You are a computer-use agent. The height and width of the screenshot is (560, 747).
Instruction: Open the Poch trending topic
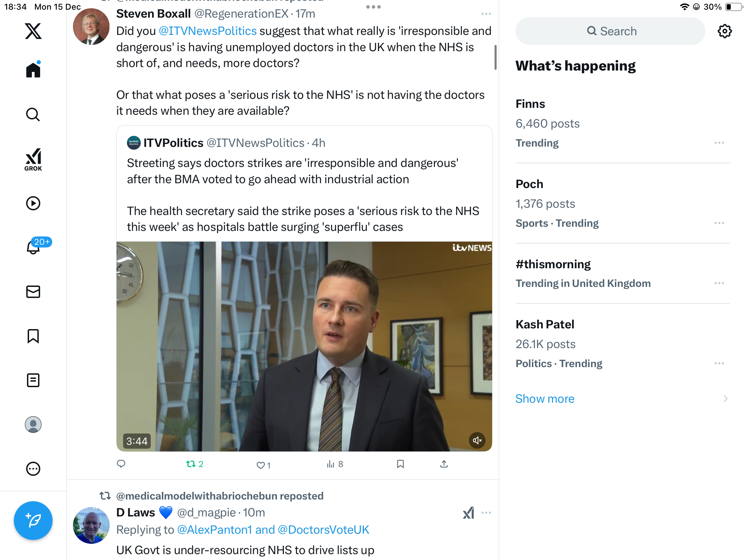point(529,184)
